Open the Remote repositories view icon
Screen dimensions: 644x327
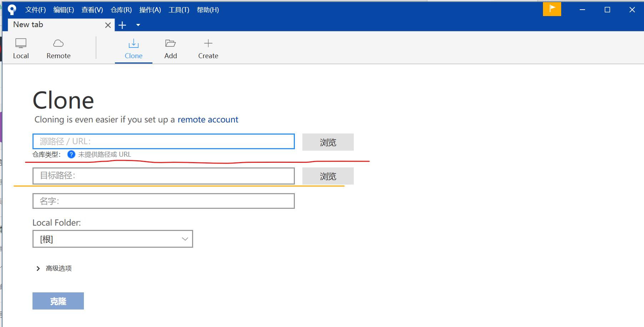[x=58, y=48]
